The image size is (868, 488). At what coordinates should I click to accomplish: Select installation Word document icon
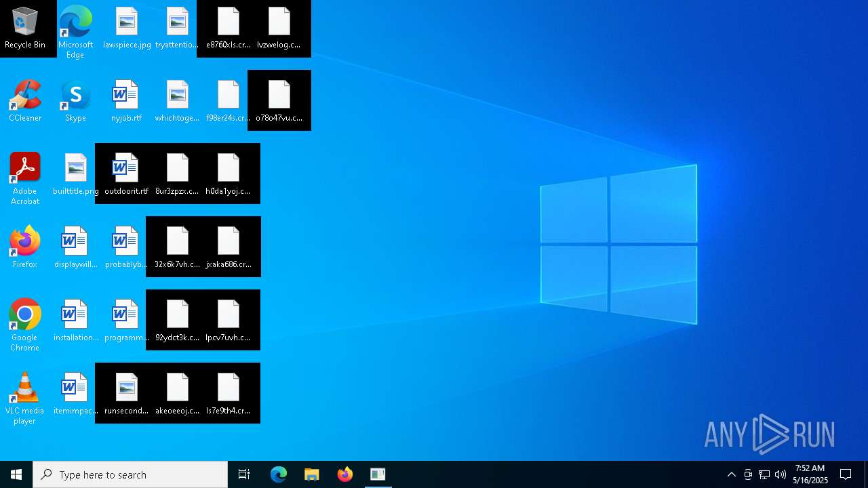75,321
